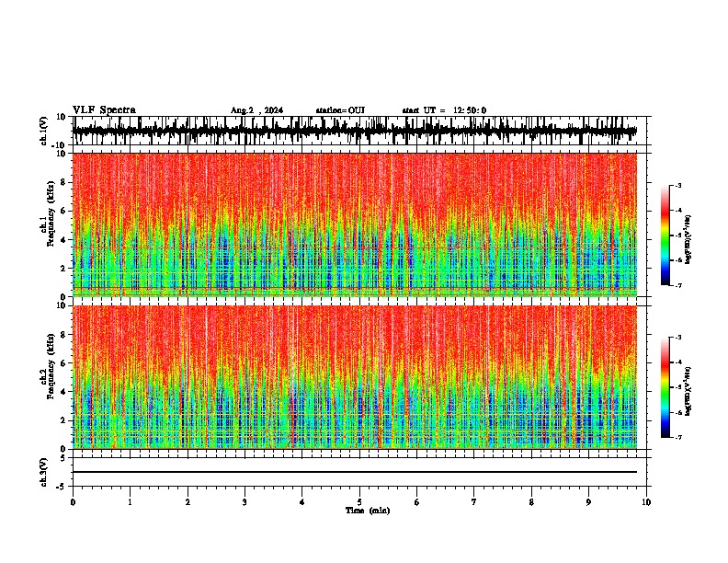
Task: Click inside the ch.1 spectrogram panel
Action: pyautogui.click(x=354, y=224)
